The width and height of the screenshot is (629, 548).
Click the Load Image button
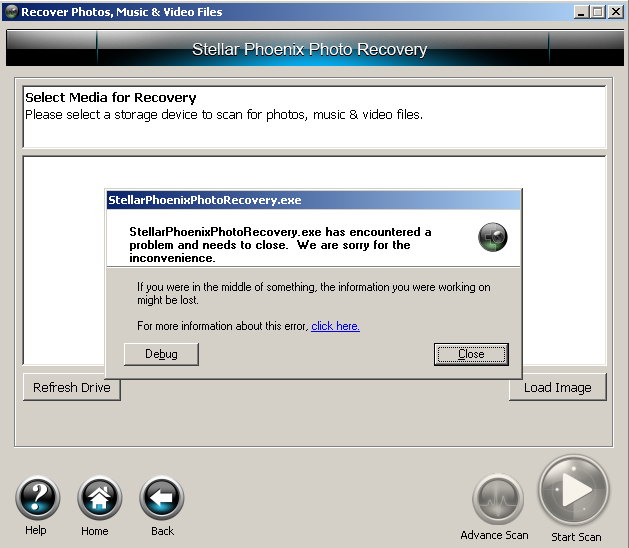[x=558, y=387]
